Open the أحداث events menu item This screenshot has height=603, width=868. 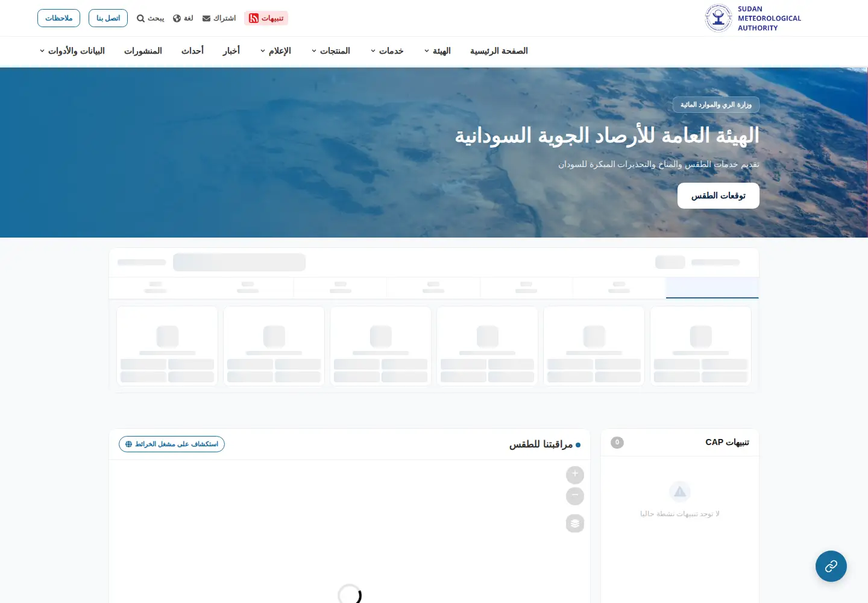click(x=192, y=51)
